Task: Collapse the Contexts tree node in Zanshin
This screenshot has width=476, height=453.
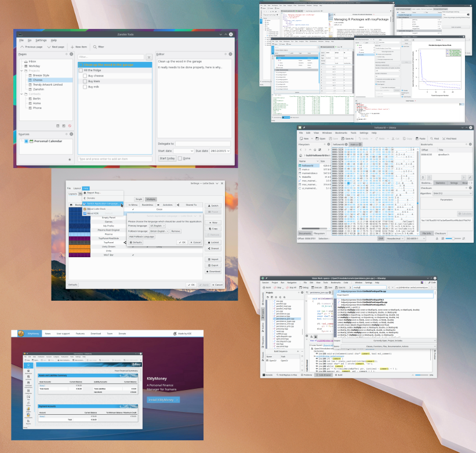Action: (x=21, y=94)
